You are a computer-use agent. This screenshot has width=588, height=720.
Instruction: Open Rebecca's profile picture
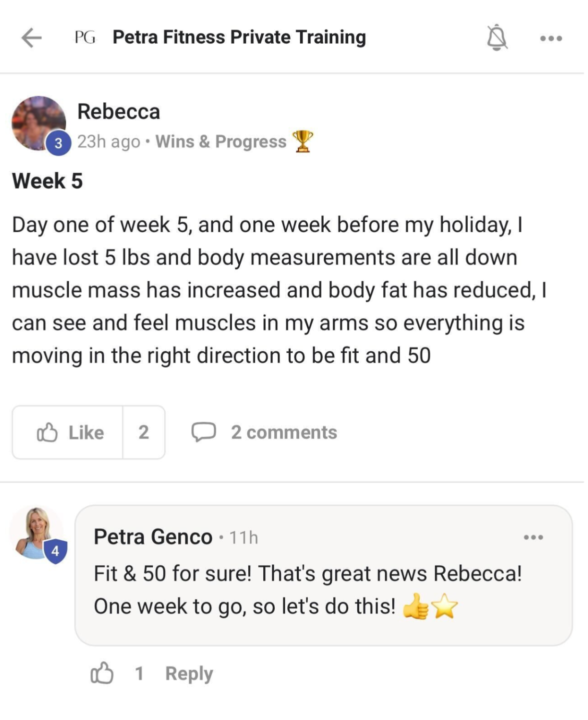[37, 121]
